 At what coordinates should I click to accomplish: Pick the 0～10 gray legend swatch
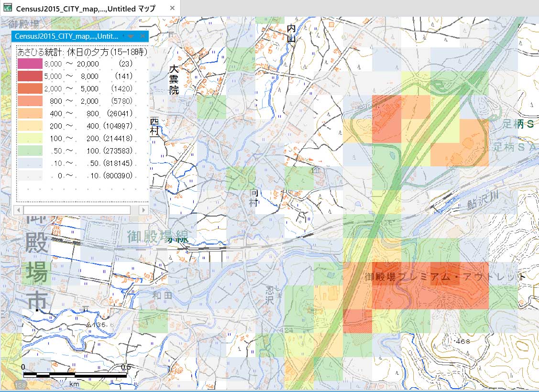(x=30, y=175)
